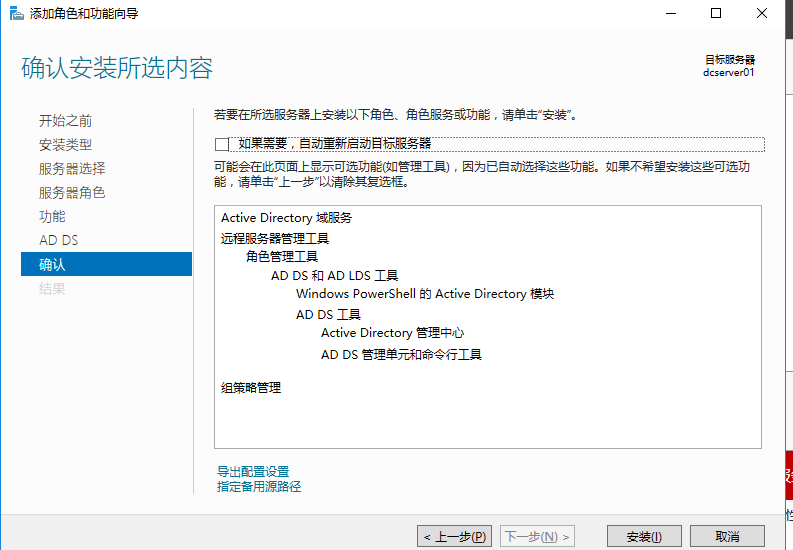Click the target server name dcserver01
793x550 pixels.
pos(728,72)
